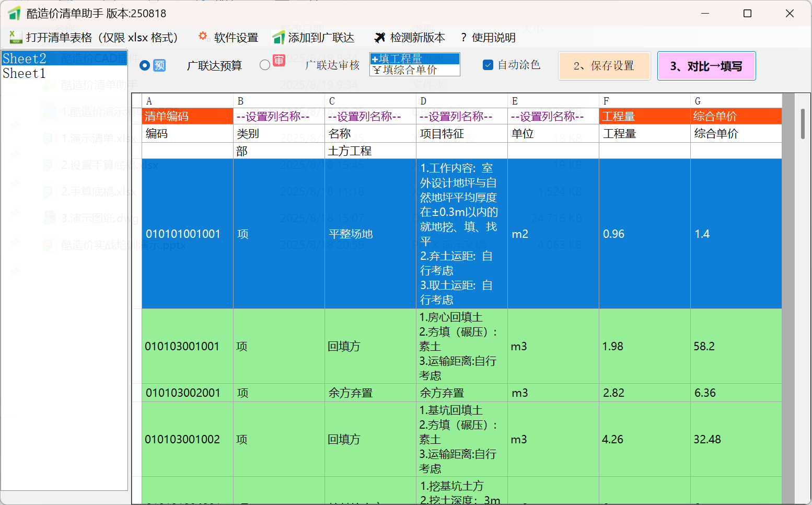Toggle the 自动涂色 checkbox

click(x=488, y=65)
